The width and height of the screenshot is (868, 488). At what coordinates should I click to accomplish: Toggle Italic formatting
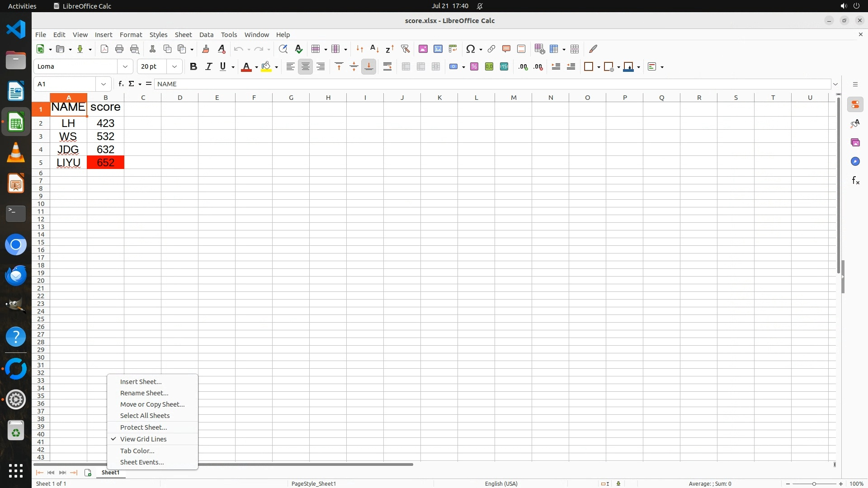click(x=208, y=67)
